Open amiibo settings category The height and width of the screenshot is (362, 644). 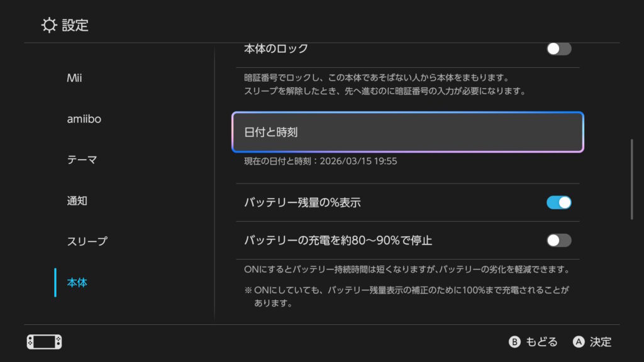[84, 119]
